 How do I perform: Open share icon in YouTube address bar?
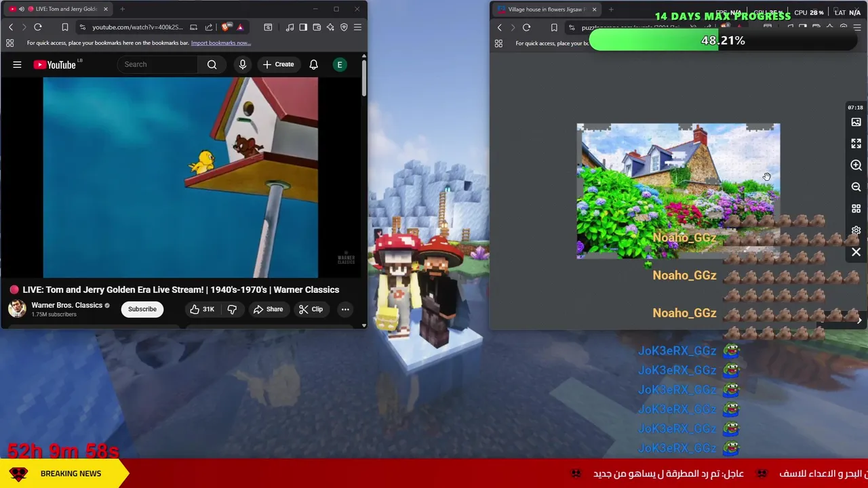point(209,27)
